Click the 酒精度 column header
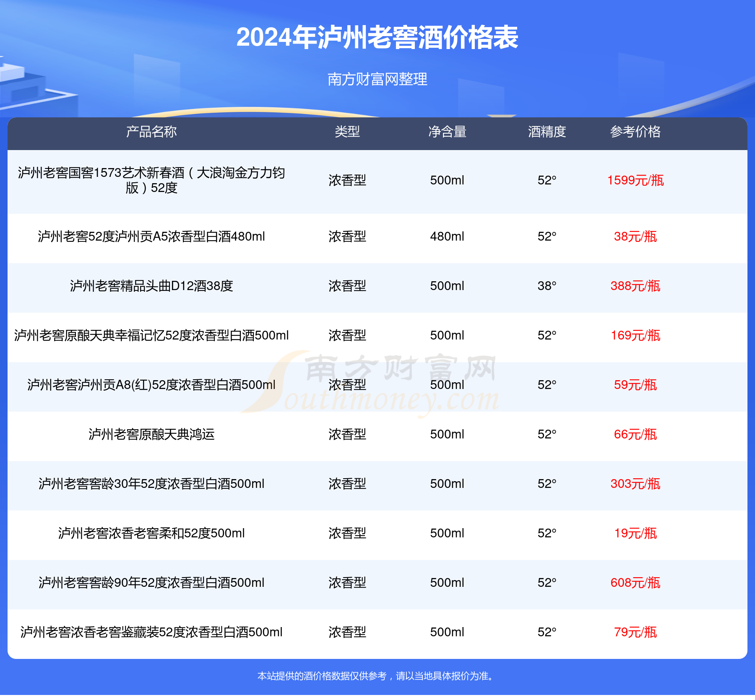 [547, 132]
